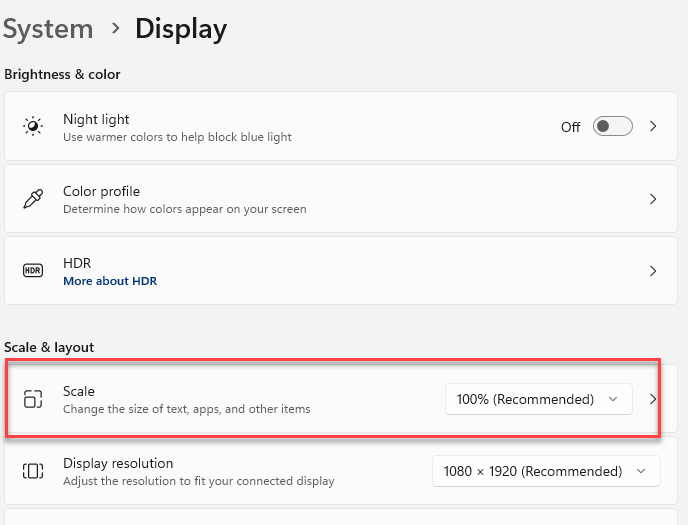Click the Scale row title text
This screenshot has height=525, width=688.
79,391
